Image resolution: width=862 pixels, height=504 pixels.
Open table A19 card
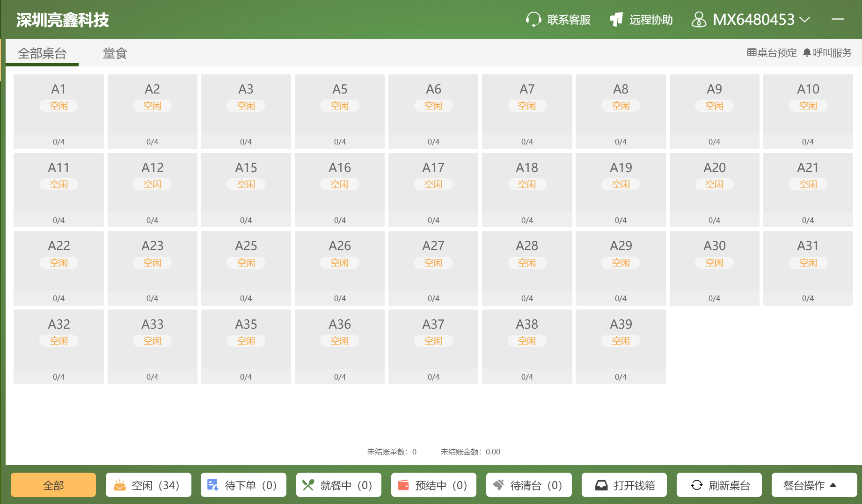[621, 190]
